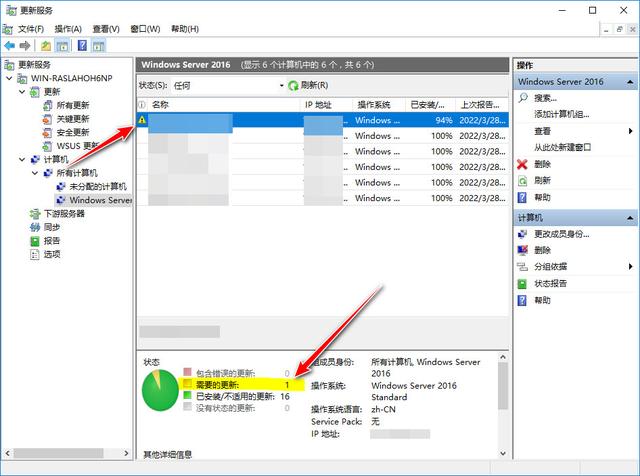Click the Back arrow toolbar icon

click(x=9, y=46)
